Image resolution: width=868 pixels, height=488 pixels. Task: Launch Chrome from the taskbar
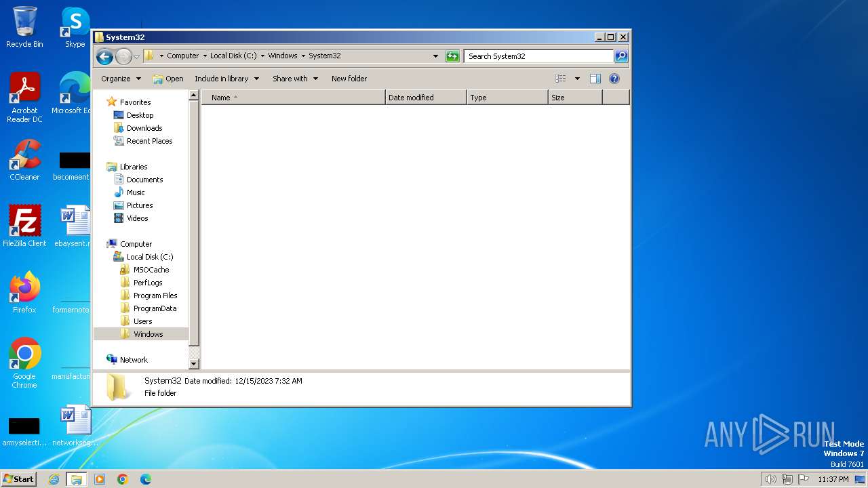[123, 479]
